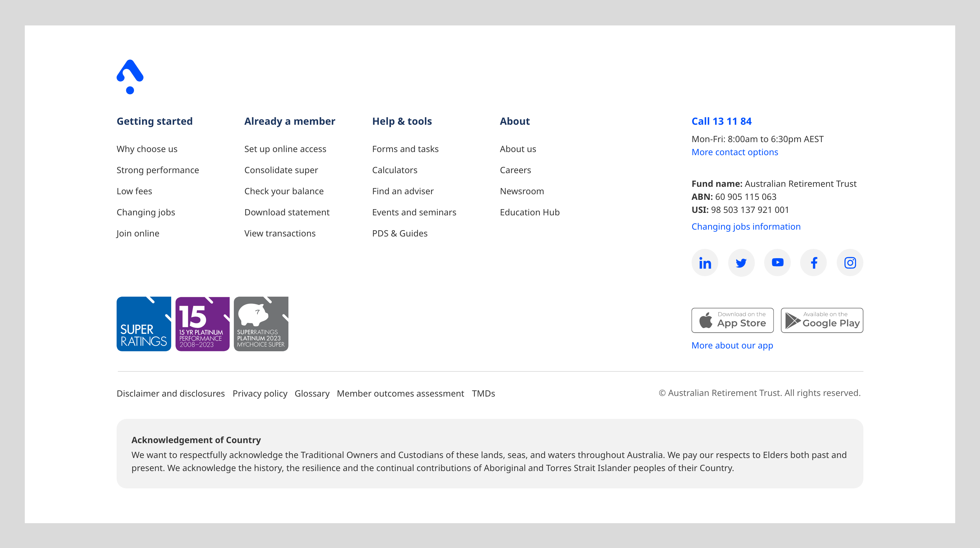Go to Calculators
Image resolution: width=980 pixels, height=548 pixels.
pyautogui.click(x=394, y=170)
